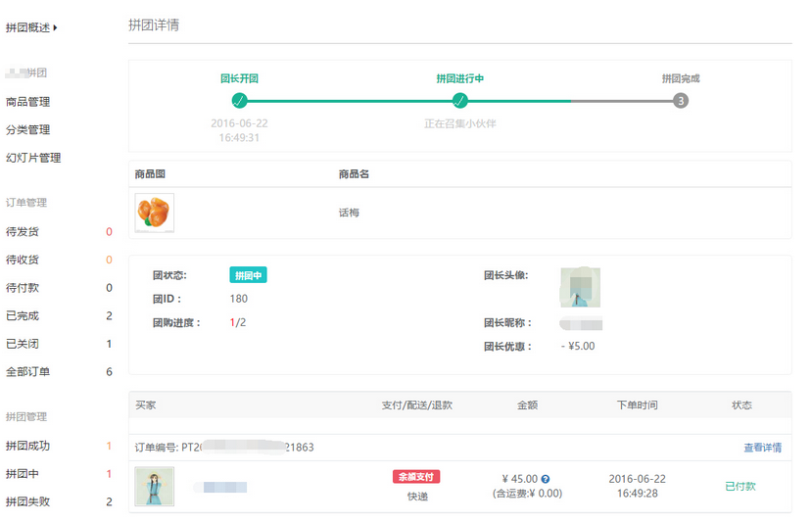
Task: Click the red 余额支付 payment badge
Action: point(416,477)
